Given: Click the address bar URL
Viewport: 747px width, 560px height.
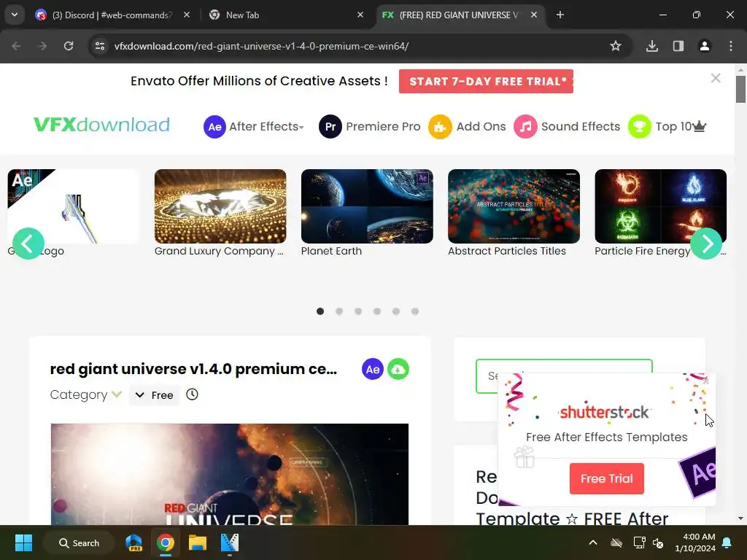Looking at the screenshot, I should (x=261, y=46).
